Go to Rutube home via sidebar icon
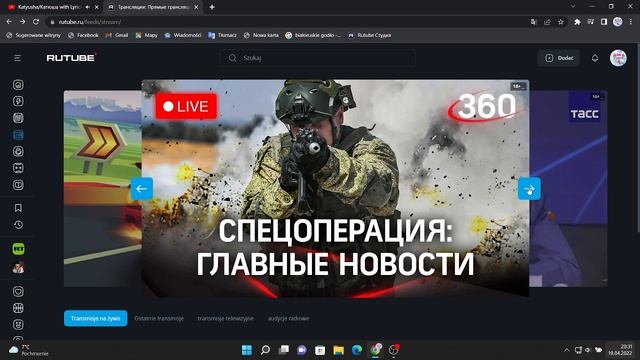The image size is (640, 360). click(18, 84)
